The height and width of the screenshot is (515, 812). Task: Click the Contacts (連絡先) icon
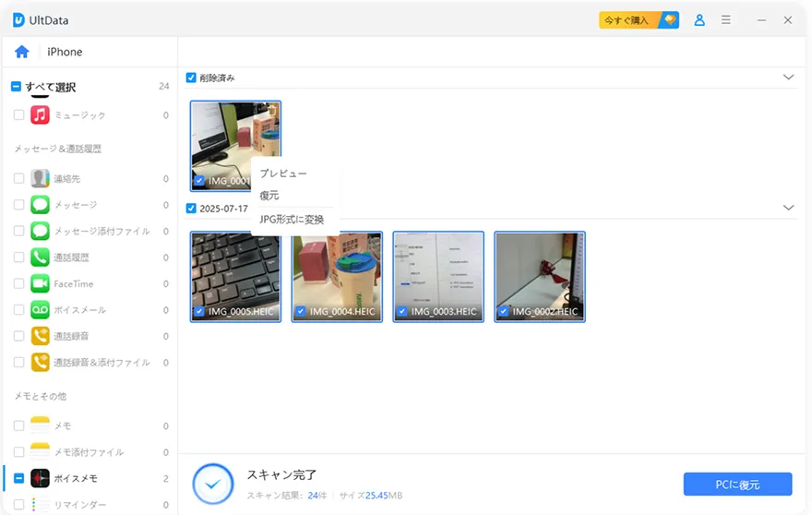click(x=40, y=179)
